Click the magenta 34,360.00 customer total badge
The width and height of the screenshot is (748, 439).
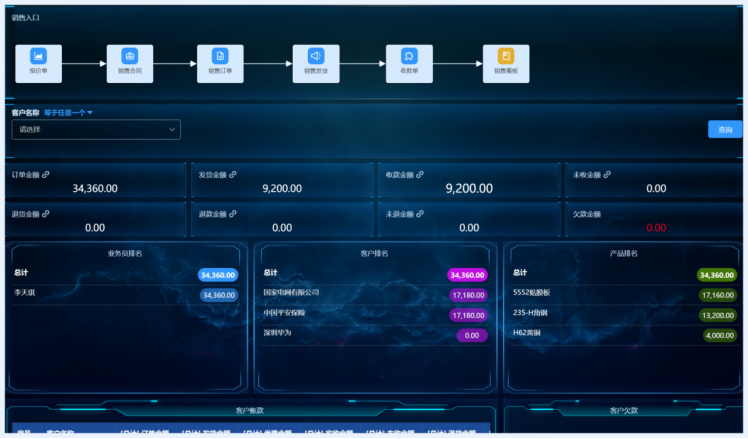click(468, 274)
